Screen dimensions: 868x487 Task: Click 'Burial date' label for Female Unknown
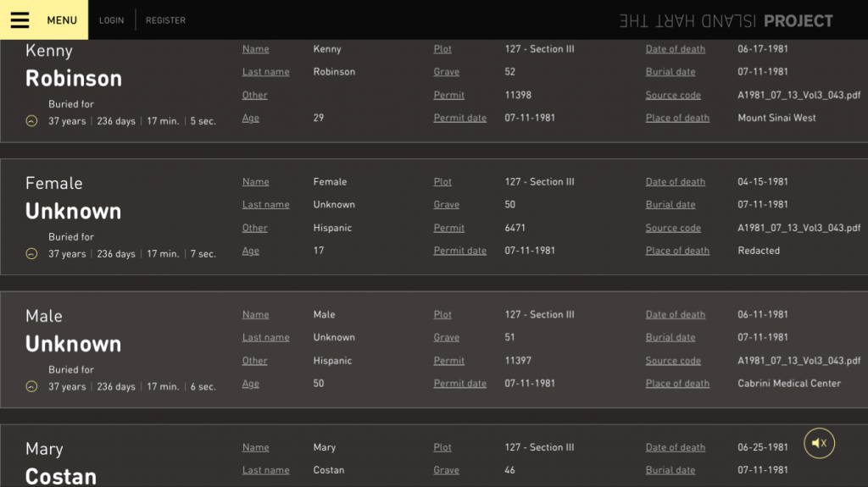pos(670,205)
